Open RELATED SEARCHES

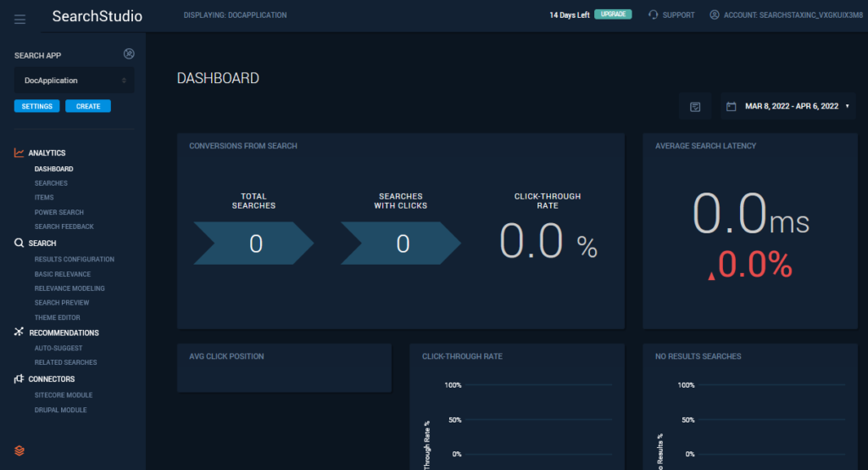pos(65,362)
